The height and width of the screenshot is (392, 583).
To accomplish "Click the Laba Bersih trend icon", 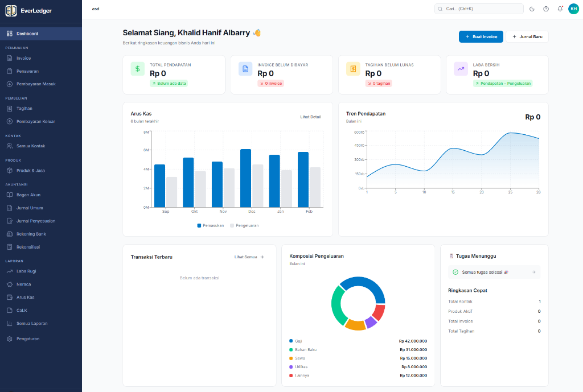I will pyautogui.click(x=461, y=69).
